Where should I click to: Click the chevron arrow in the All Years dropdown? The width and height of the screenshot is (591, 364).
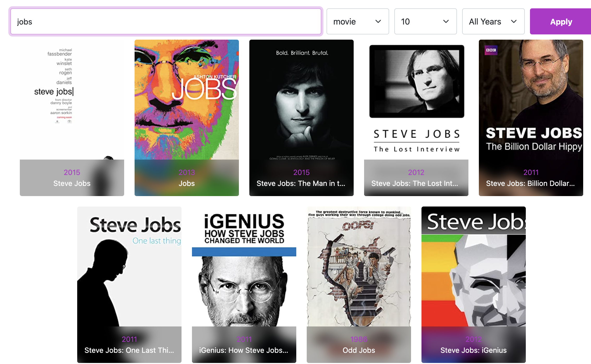514,21
